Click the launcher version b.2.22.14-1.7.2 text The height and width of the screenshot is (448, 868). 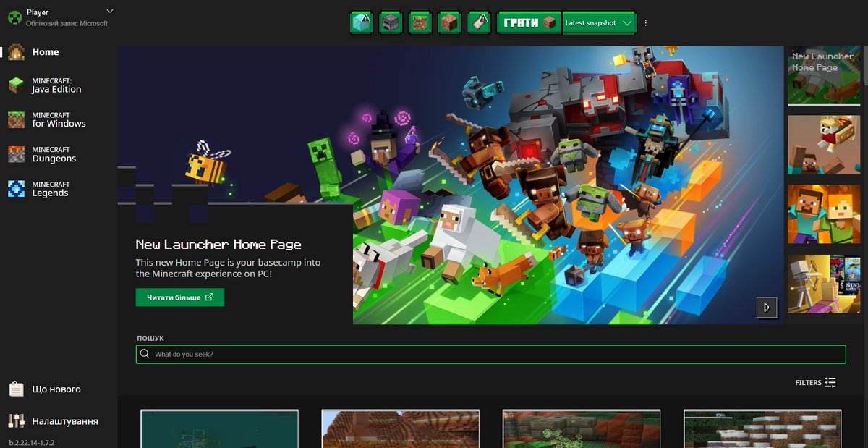click(32, 441)
